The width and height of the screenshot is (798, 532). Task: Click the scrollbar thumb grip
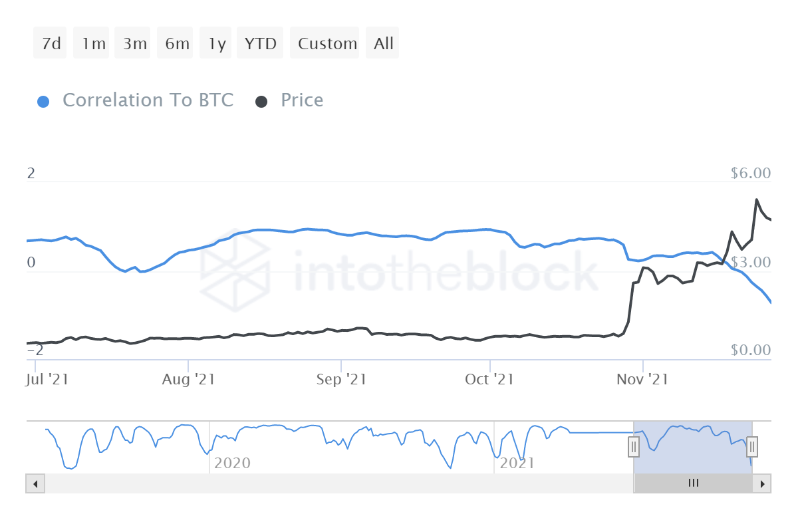tap(694, 483)
